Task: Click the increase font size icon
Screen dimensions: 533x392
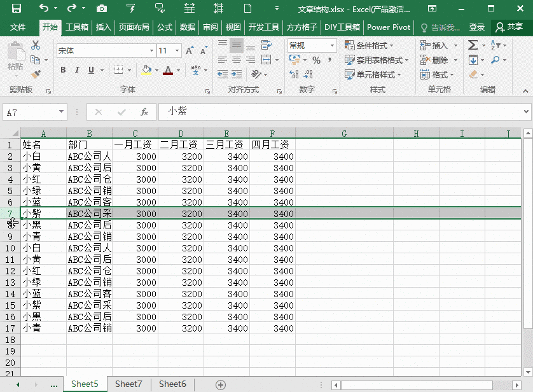Action: [x=190, y=51]
